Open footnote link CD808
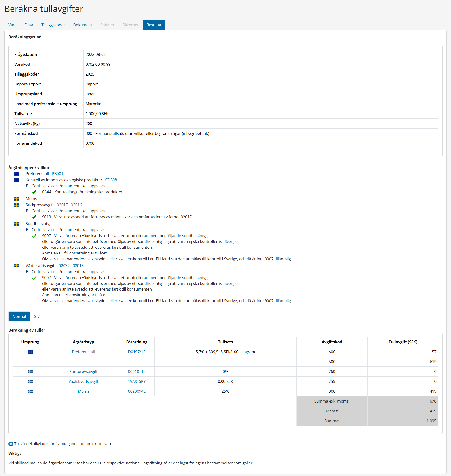451x476 pixels. [111, 180]
